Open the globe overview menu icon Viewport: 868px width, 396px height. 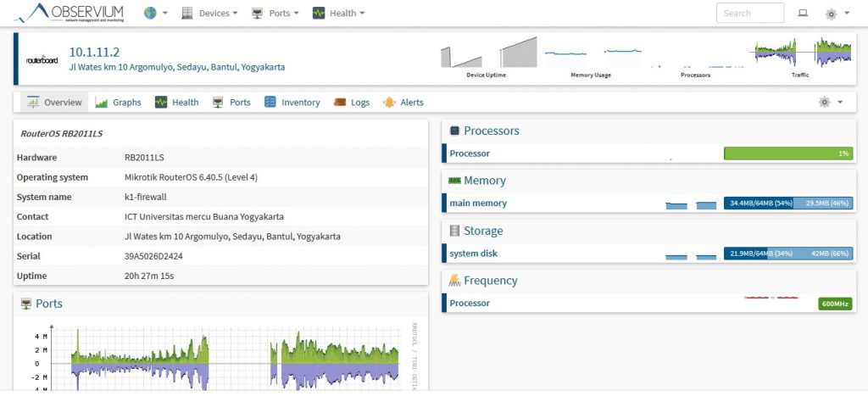click(150, 14)
